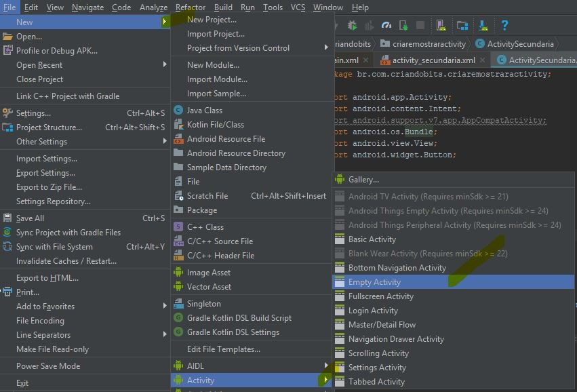Create a new C++ Class
This screenshot has width=577, height=392.
point(252,227)
